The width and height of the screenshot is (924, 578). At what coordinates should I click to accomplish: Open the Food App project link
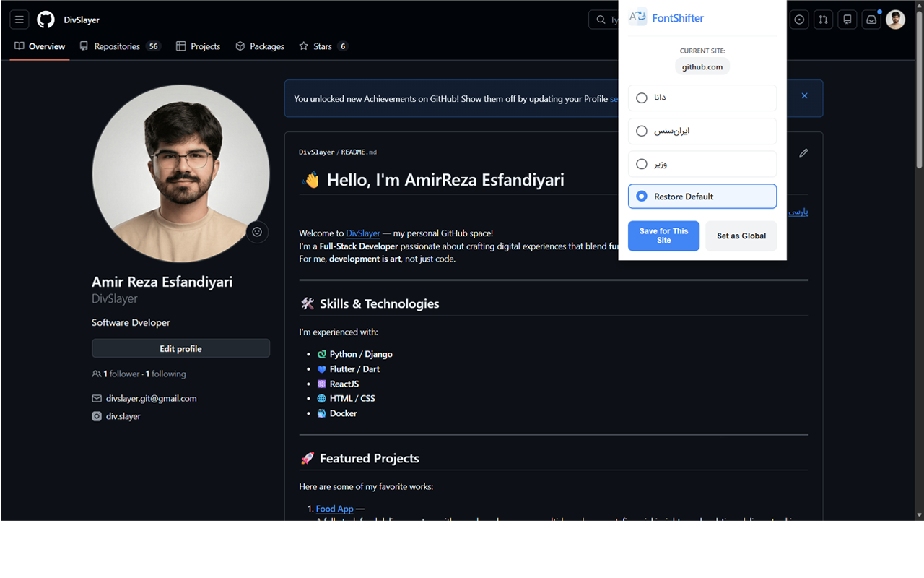(335, 509)
